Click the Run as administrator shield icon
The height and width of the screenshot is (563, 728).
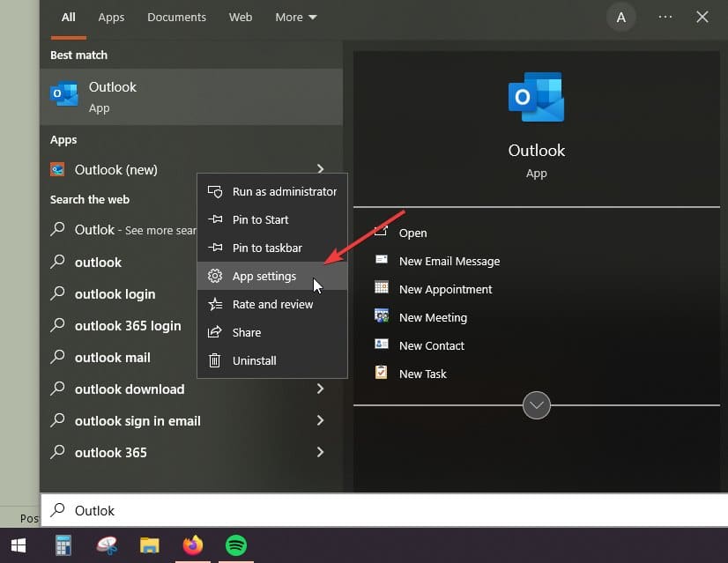point(214,191)
